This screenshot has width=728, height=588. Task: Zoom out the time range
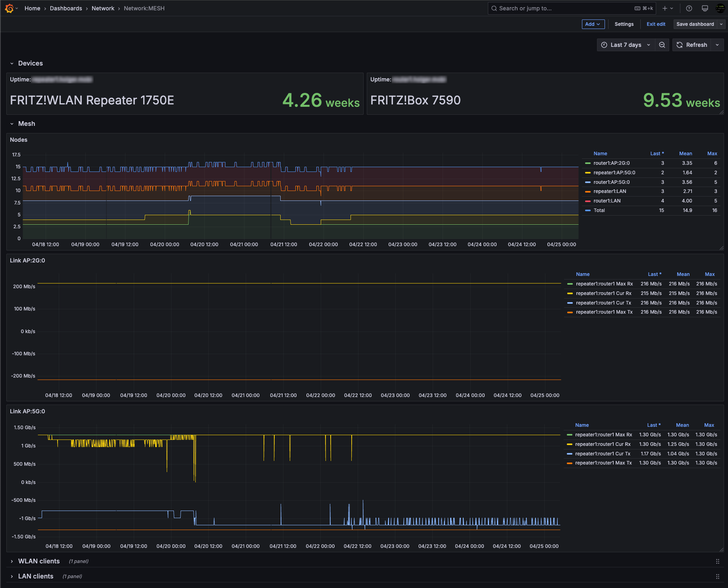pyautogui.click(x=662, y=45)
